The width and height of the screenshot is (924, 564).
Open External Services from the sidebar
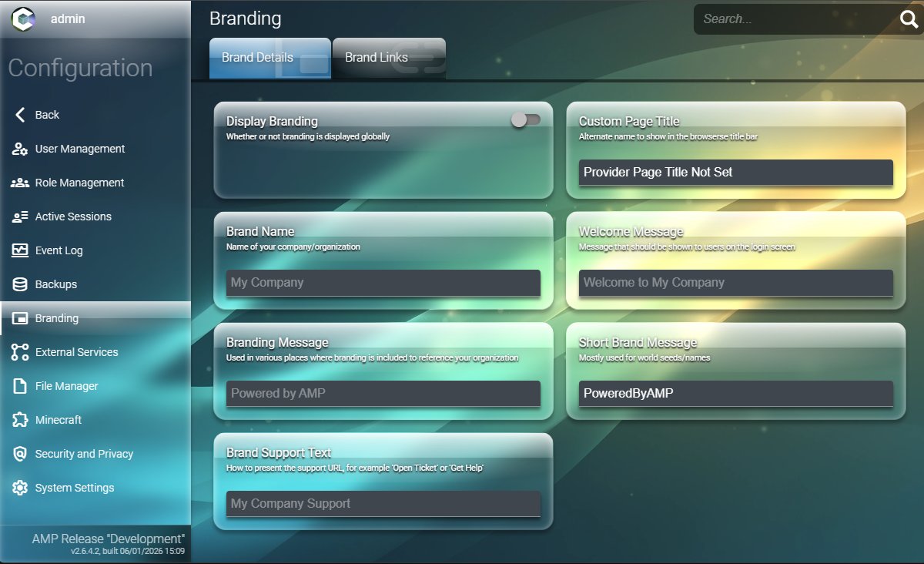95,352
